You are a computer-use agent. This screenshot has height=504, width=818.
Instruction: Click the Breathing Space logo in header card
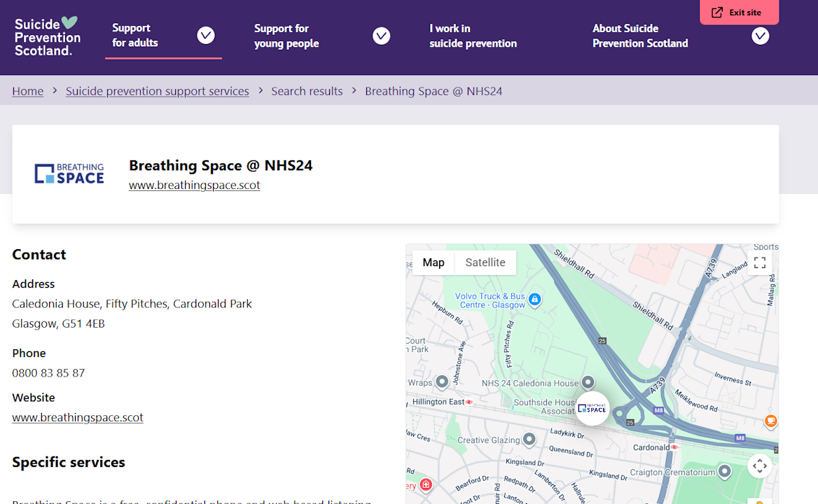point(69,174)
